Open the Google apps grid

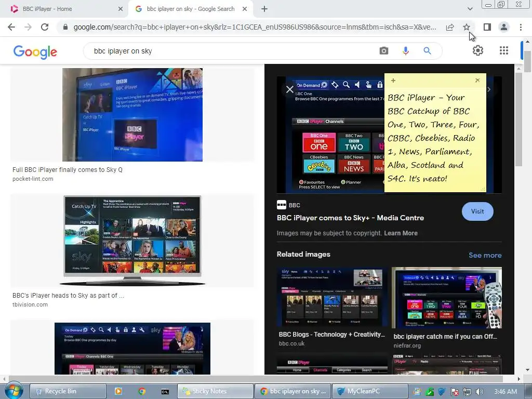504,50
